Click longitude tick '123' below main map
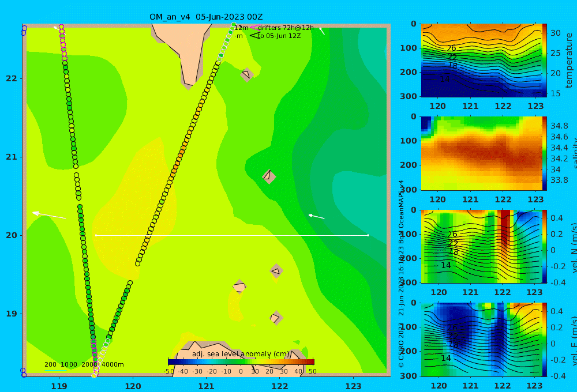Image resolution: width=577 pixels, height=392 pixels. coord(353,386)
